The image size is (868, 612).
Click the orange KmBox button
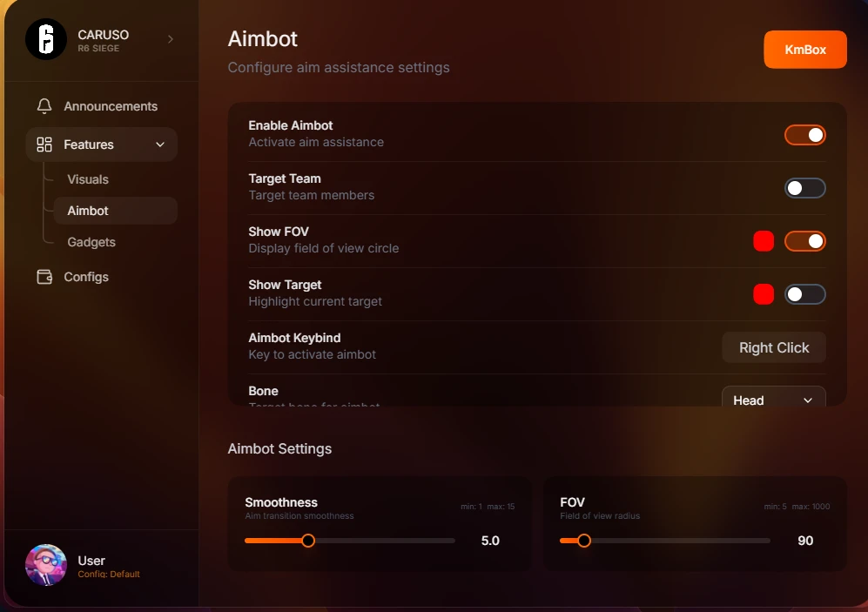point(805,50)
